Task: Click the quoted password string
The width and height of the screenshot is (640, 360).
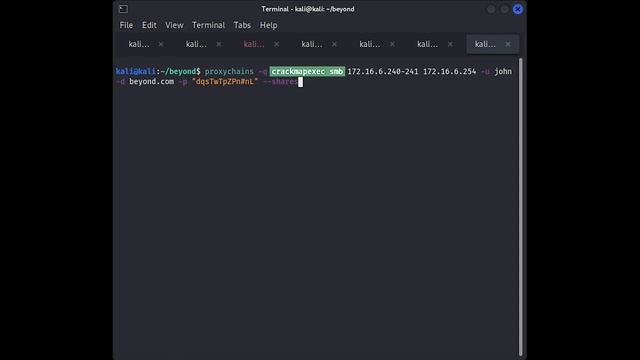Action: coord(225,82)
